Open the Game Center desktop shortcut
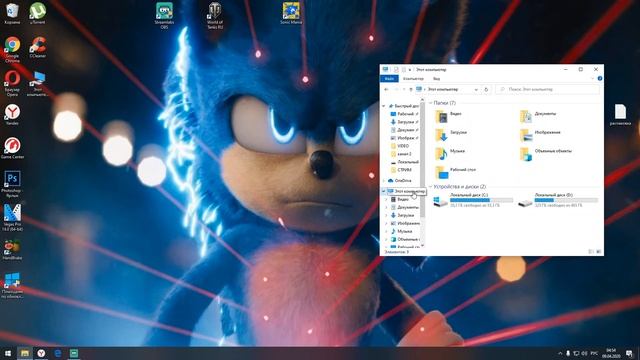Viewport: 640px width, 360px height. coord(12,148)
